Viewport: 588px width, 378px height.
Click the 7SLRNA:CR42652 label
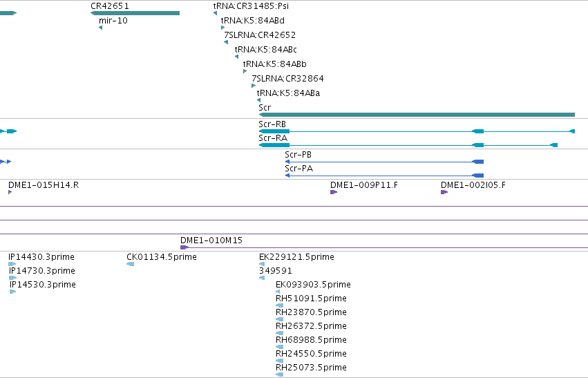[x=260, y=35]
